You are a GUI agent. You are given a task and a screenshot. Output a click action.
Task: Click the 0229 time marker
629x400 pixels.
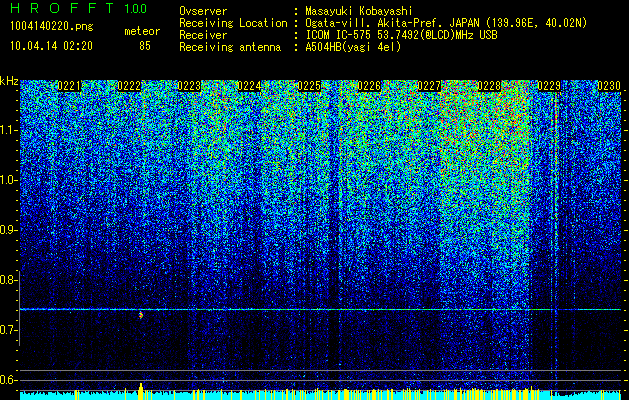point(549,86)
